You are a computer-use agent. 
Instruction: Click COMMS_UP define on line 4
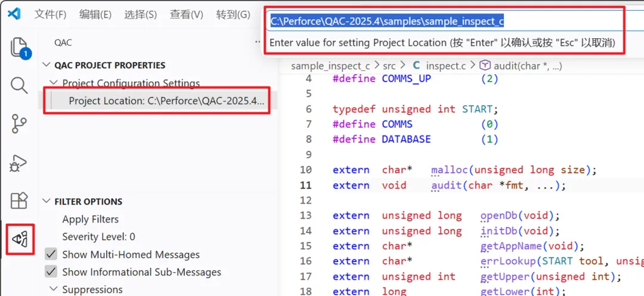point(407,79)
